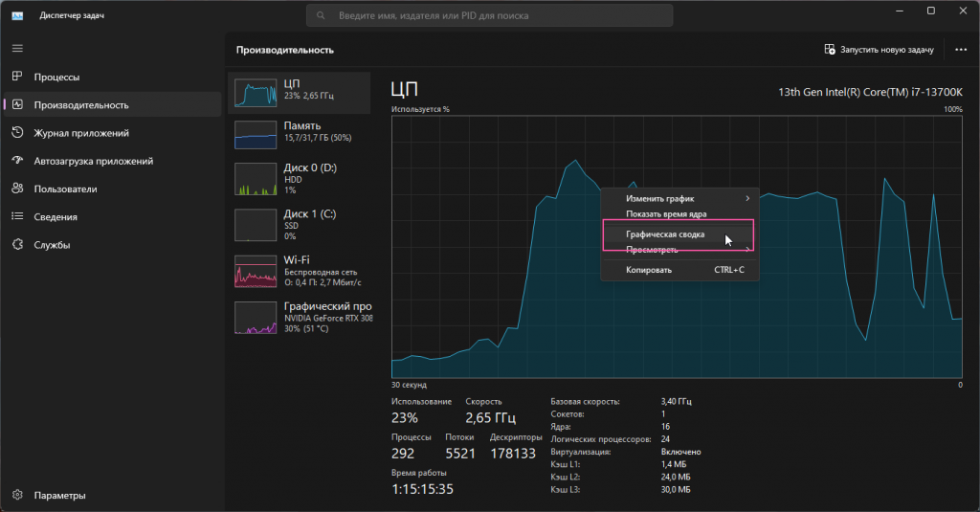Image resolution: width=980 pixels, height=512 pixels.
Task: Select Автозагрузка приложений startup icon
Action: (x=17, y=161)
